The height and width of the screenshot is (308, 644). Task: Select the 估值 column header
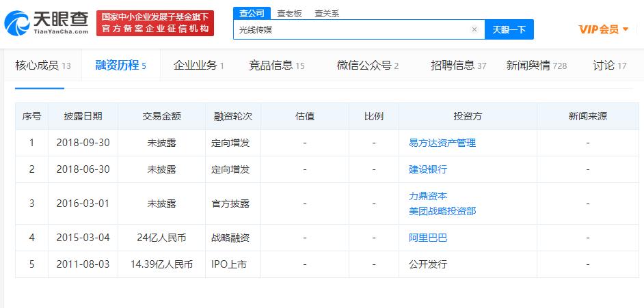tap(305, 116)
